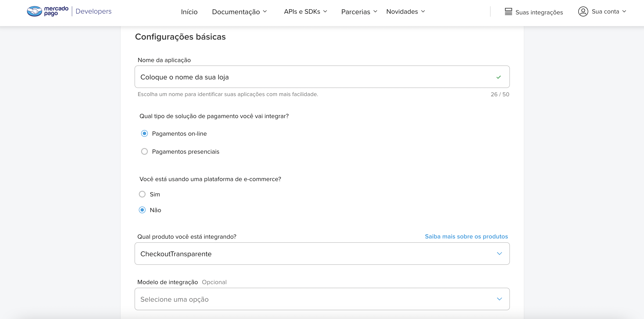This screenshot has height=319, width=644.
Task: Click the user account avatar icon
Action: click(x=583, y=11)
